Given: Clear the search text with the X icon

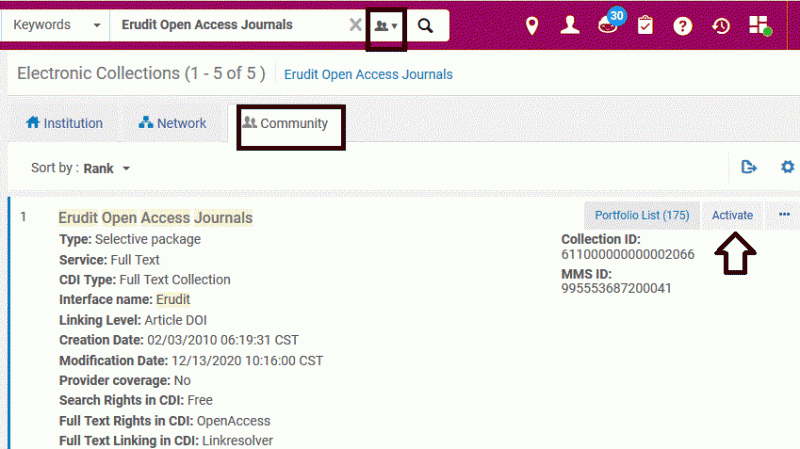Looking at the screenshot, I should 355,25.
